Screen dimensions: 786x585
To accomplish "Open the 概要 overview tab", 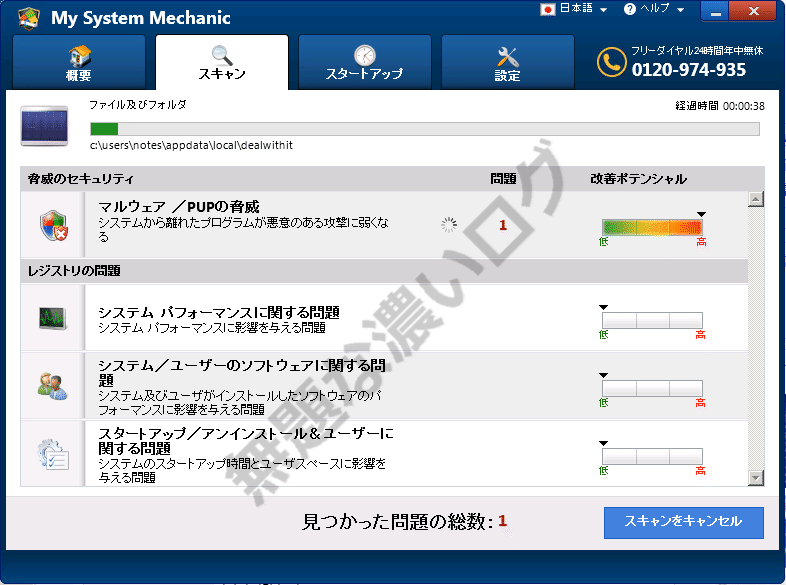I will [79, 62].
